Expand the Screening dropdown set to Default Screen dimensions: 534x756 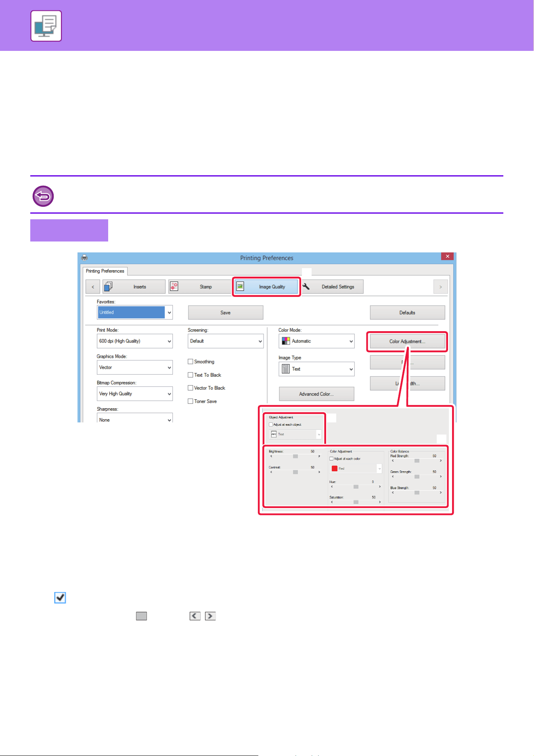click(226, 341)
